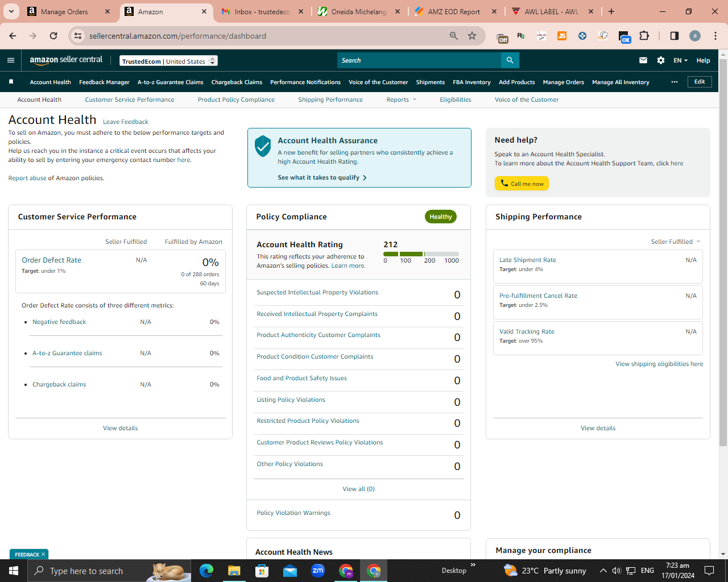728x582 pixels.
Task: Open the tab search dropdown arrow
Action: pos(11,11)
